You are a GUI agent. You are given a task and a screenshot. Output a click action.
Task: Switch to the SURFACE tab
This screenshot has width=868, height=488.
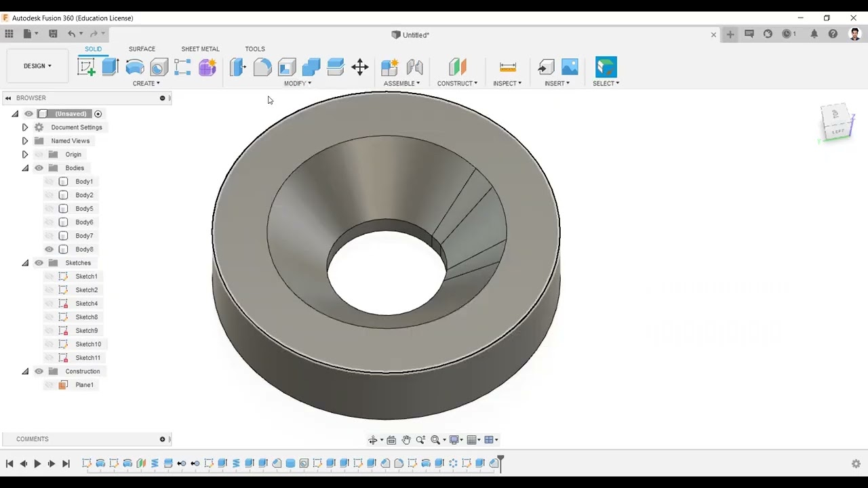click(142, 49)
